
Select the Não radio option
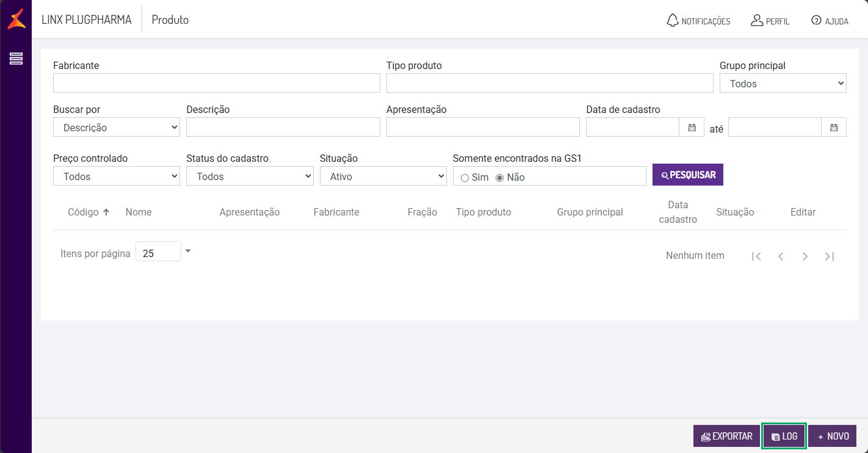tap(500, 178)
